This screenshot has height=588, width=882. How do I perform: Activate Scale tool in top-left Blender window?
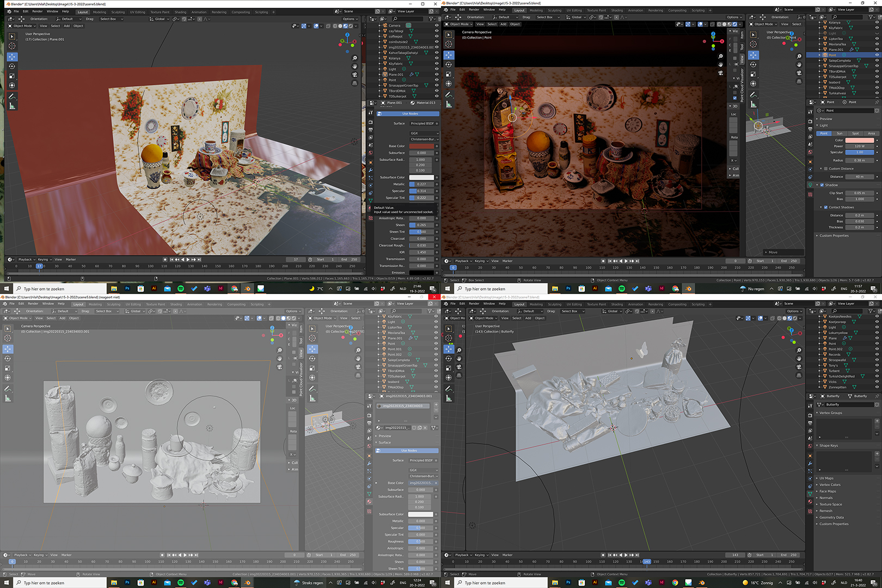click(x=12, y=76)
